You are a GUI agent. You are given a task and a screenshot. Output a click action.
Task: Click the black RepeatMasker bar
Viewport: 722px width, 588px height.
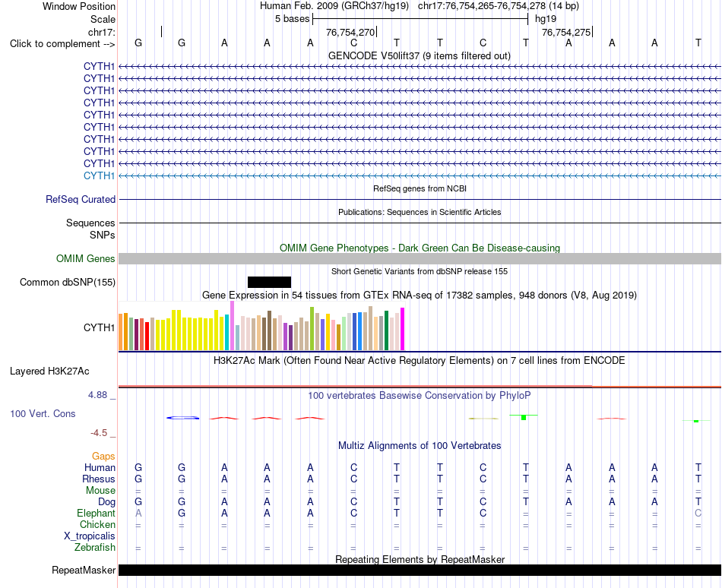(x=420, y=570)
